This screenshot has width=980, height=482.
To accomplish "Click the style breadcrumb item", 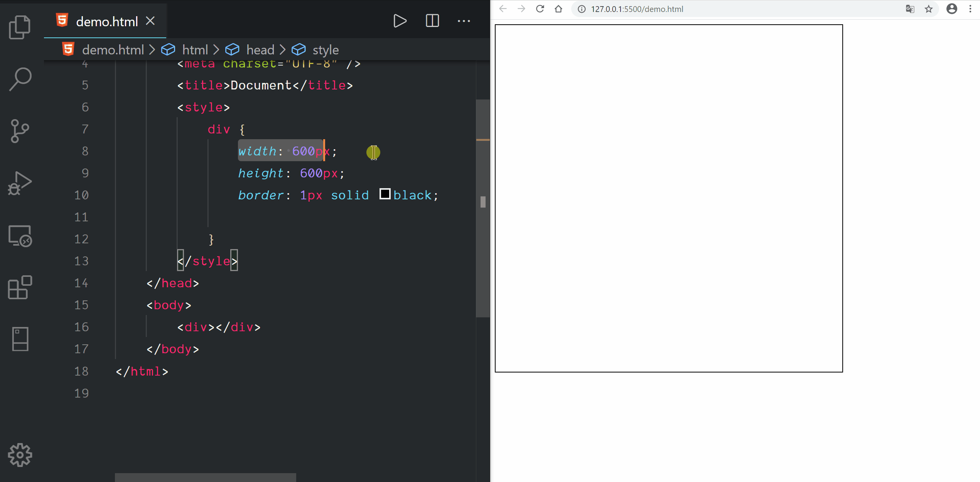I will pyautogui.click(x=325, y=50).
